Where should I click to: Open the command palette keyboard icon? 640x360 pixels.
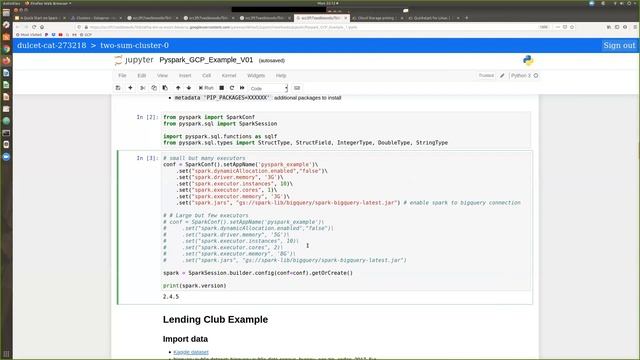pos(297,88)
